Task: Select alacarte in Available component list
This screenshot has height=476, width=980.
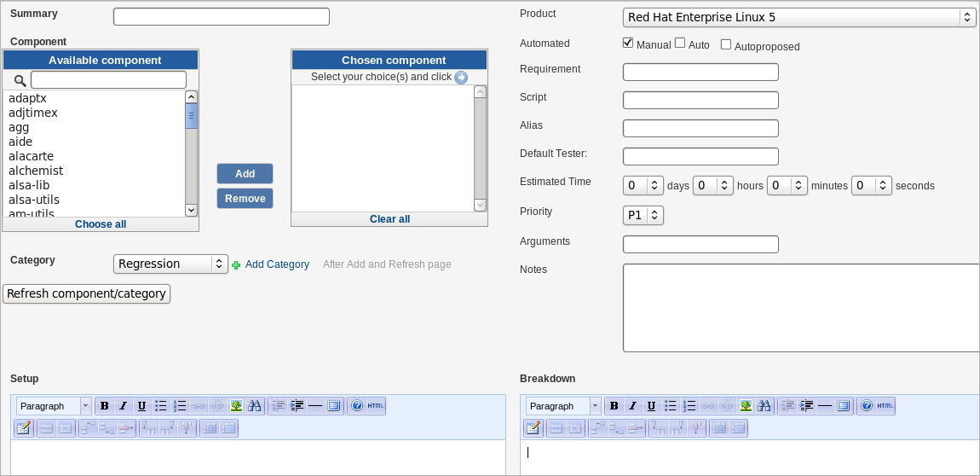Action: tap(30, 156)
